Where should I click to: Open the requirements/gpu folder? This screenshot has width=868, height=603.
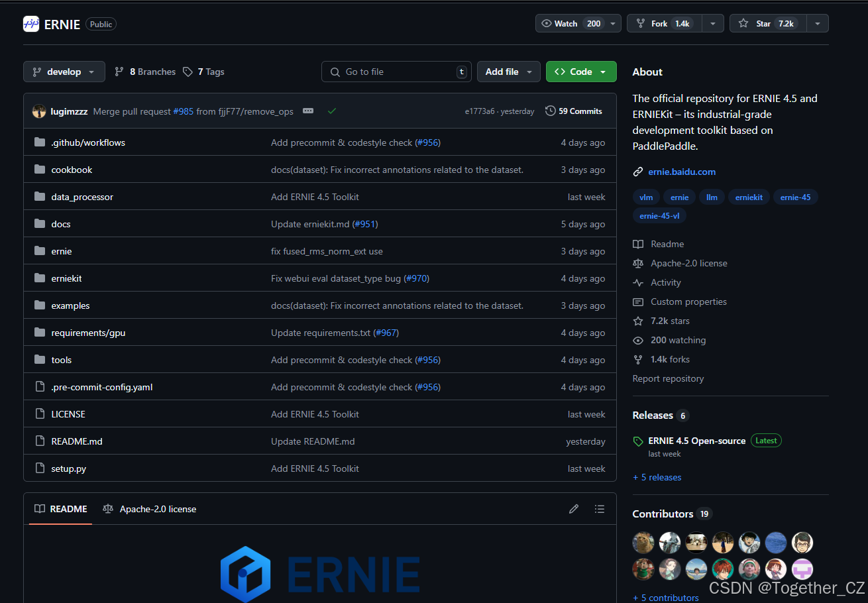(88, 333)
